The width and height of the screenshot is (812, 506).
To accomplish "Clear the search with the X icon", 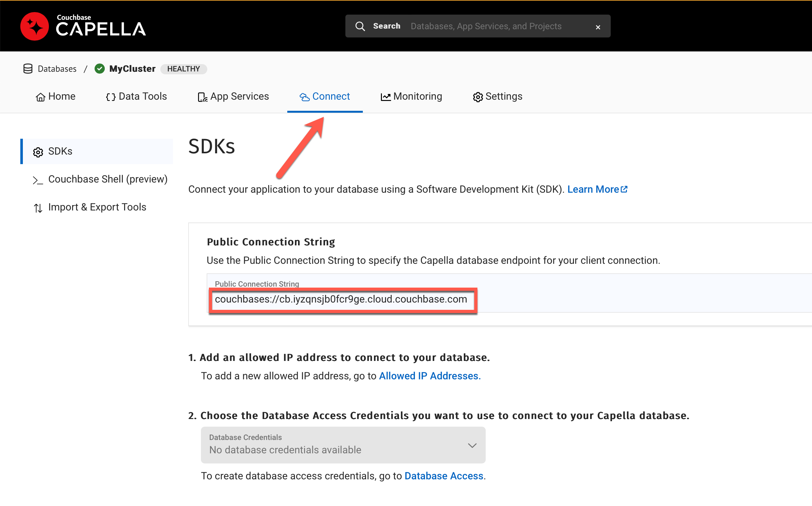I will [x=598, y=27].
